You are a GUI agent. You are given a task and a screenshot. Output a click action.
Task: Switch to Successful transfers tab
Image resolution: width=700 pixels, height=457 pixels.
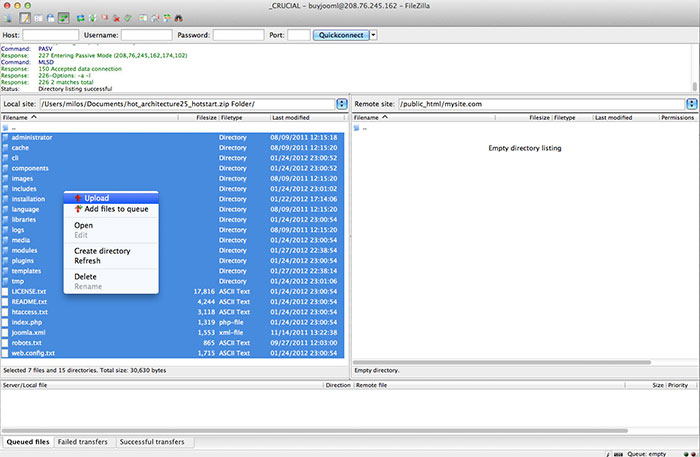tap(152, 442)
